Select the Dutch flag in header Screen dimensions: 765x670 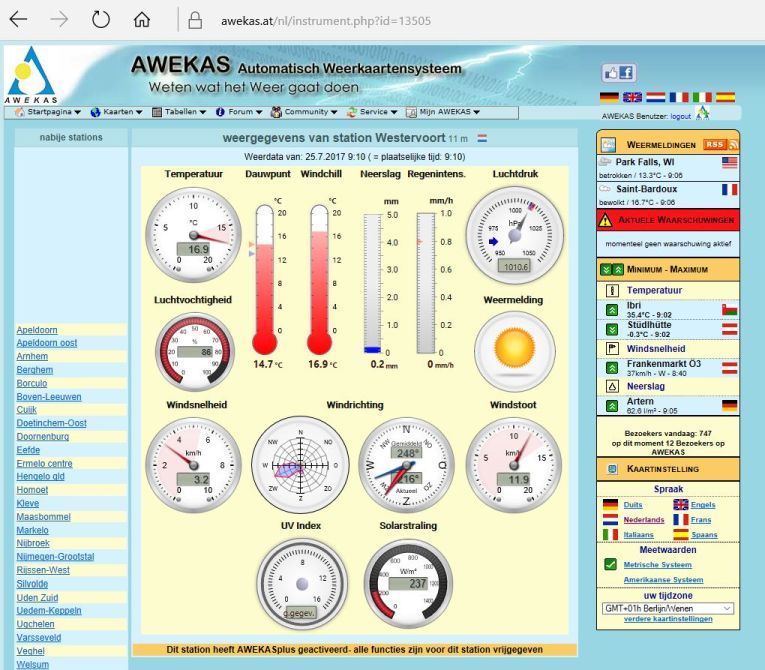tap(656, 97)
